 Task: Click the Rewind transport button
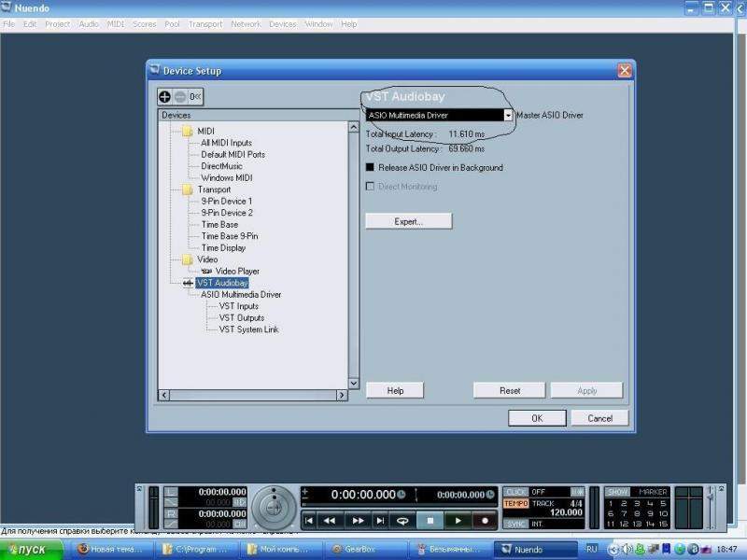(329, 520)
